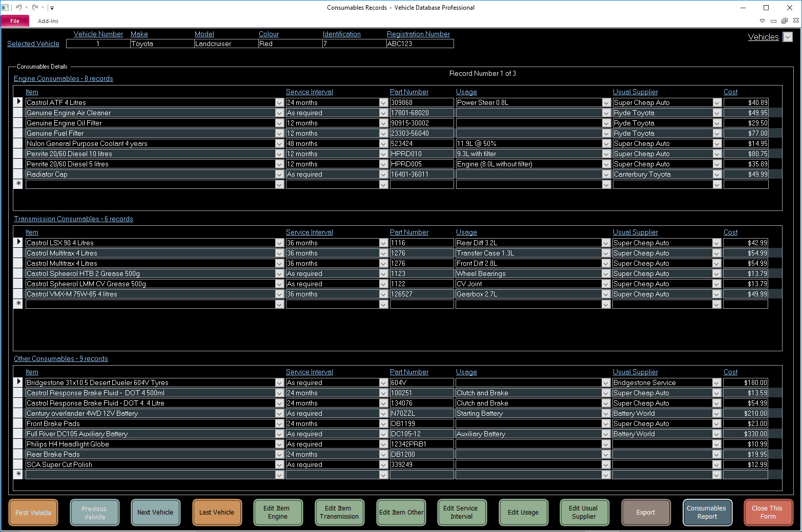802x532 pixels.
Task: Click the cost field $80.75
Action: [746, 154]
